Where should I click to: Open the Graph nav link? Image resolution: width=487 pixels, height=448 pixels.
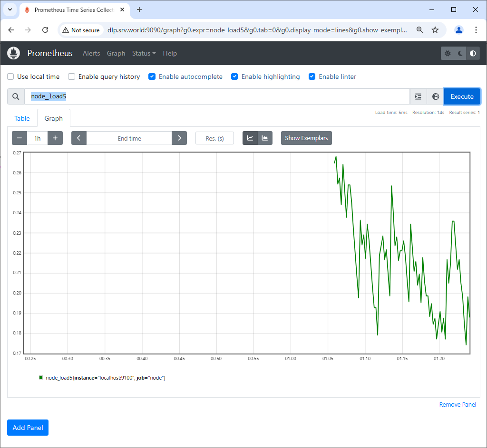(116, 53)
